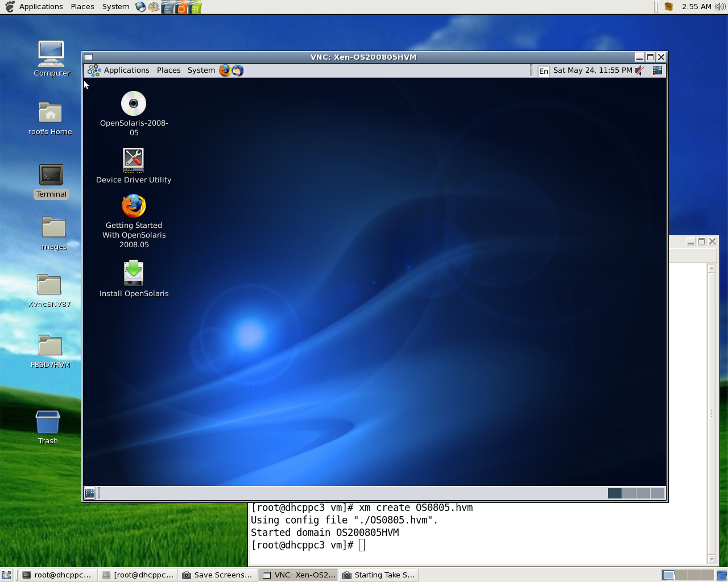This screenshot has height=582, width=728.
Task: Open System menu inside the VNC OpenSolaris desktop
Action: (x=201, y=70)
